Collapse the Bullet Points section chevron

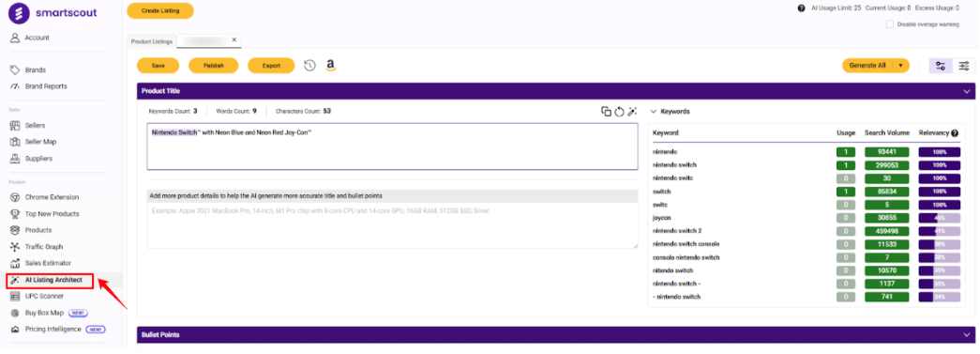pos(967,334)
